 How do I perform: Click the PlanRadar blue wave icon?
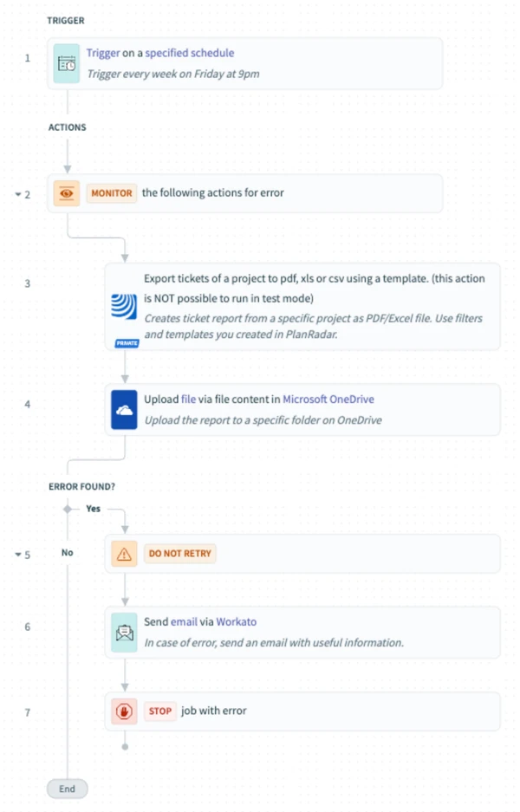124,306
